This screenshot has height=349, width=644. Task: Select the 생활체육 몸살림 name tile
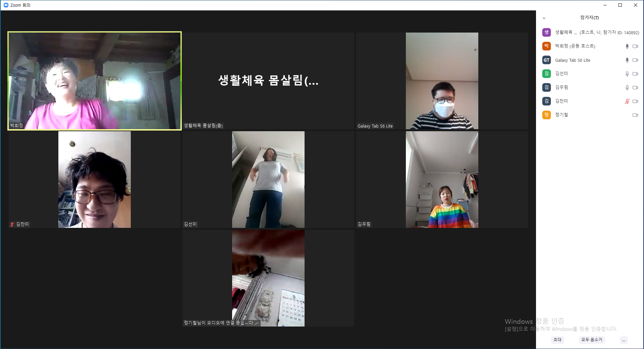coord(268,81)
